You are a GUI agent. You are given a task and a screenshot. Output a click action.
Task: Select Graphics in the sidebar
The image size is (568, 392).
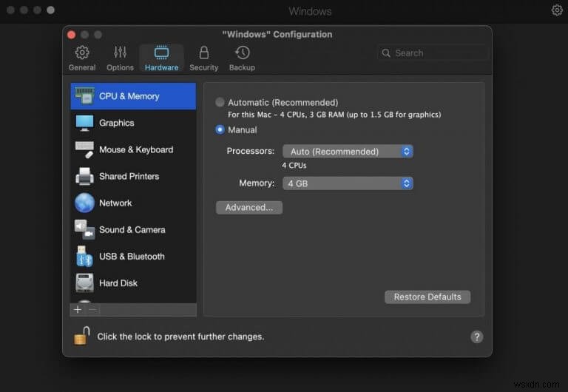[133, 123]
